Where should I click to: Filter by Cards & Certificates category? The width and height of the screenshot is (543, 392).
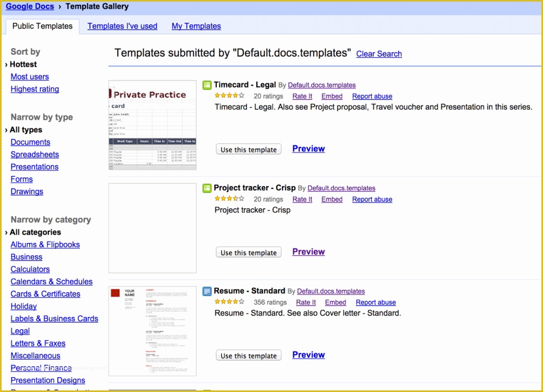46,294
